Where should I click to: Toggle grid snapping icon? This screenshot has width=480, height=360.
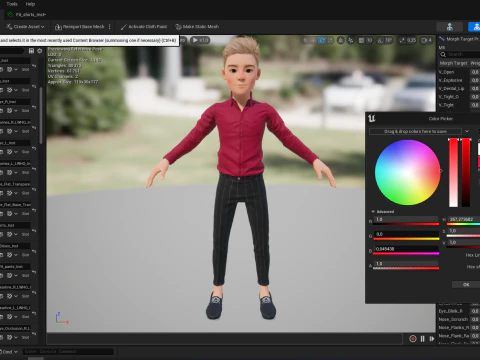(361, 40)
